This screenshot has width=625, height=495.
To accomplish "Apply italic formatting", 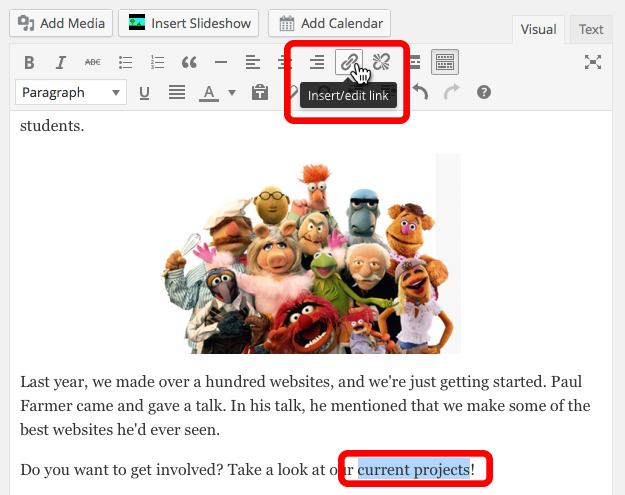I will (x=60, y=63).
